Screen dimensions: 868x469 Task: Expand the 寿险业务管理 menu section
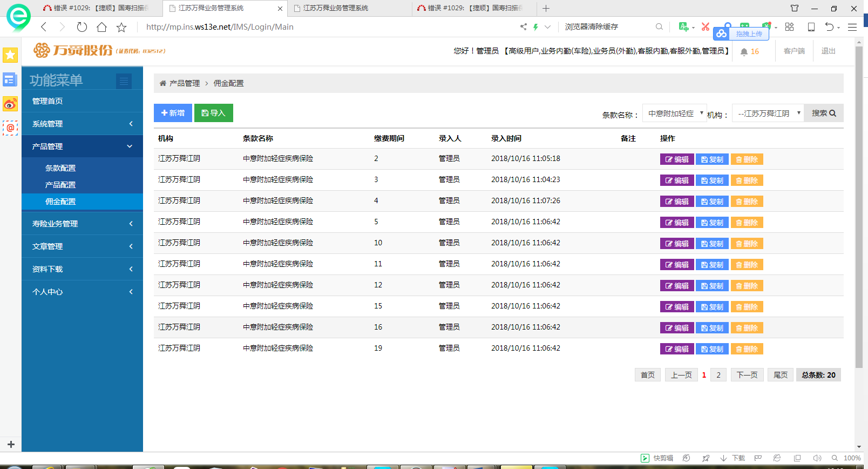tap(82, 224)
